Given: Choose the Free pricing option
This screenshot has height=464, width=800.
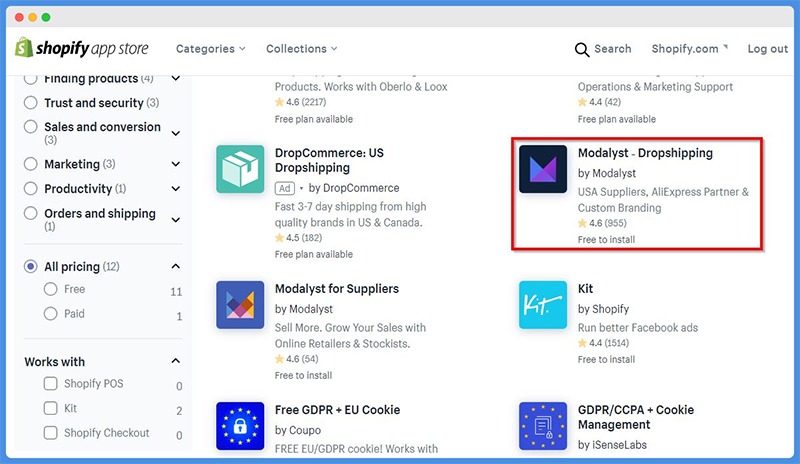Looking at the screenshot, I should [51, 289].
